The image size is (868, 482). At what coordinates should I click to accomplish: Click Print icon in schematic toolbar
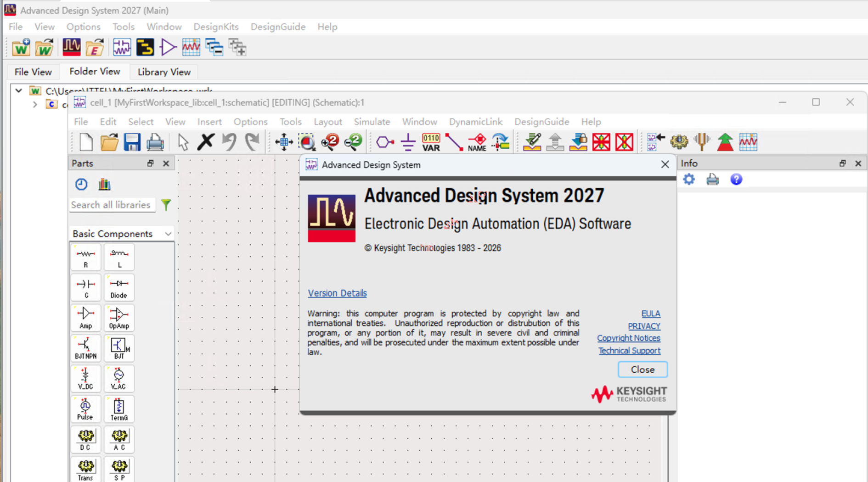155,142
